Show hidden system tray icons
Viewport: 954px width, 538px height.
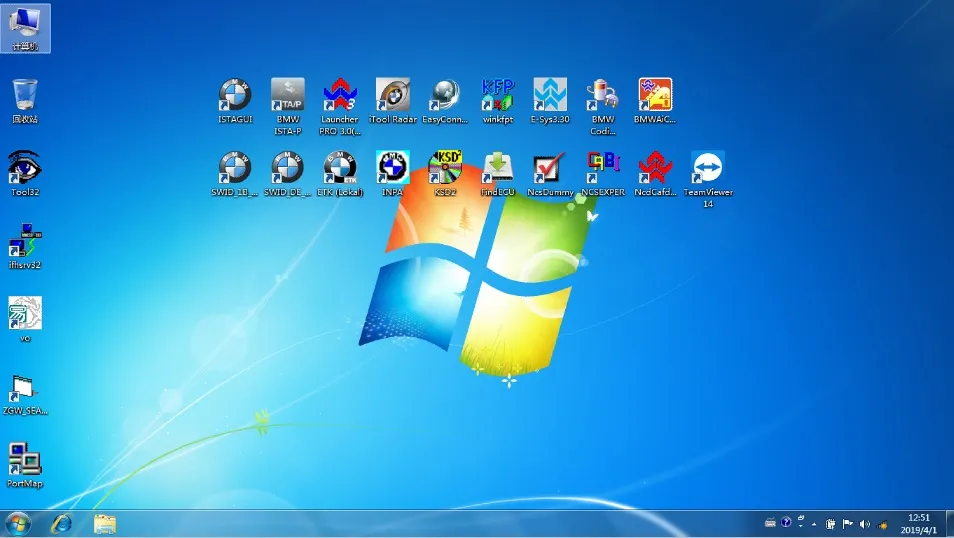click(x=814, y=524)
